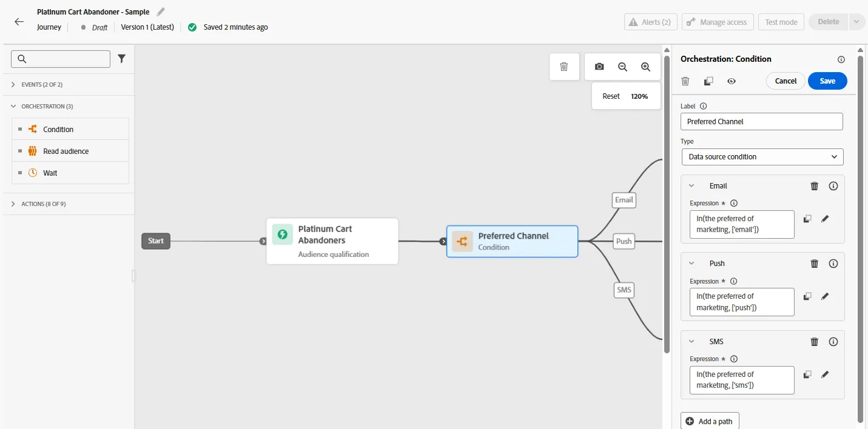The height and width of the screenshot is (429, 868).
Task: Focus the palette search box
Action: (61, 59)
